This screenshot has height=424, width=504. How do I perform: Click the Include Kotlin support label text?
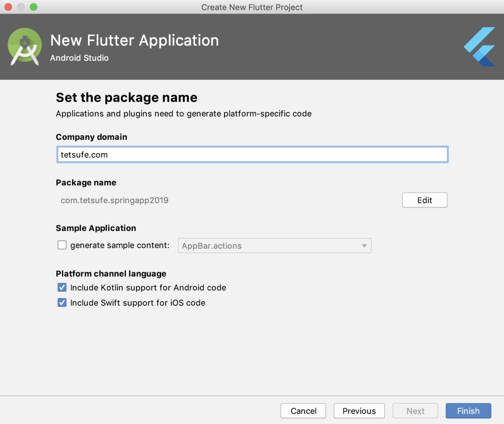pyautogui.click(x=148, y=288)
